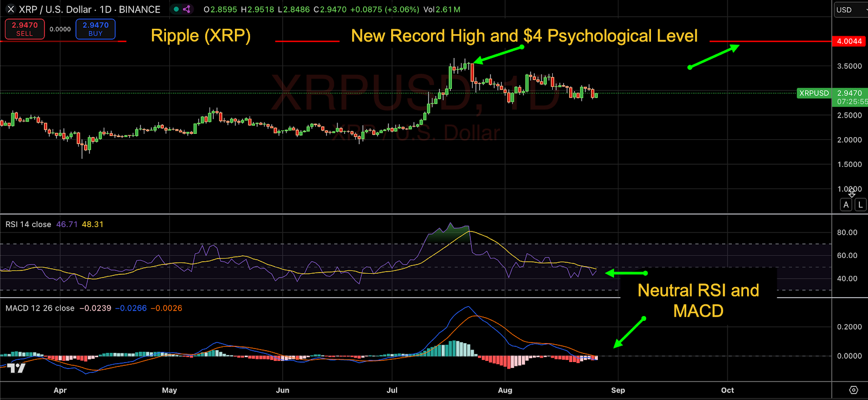Click the red SELL 2.9470 button
This screenshot has height=400, width=868.
click(24, 29)
